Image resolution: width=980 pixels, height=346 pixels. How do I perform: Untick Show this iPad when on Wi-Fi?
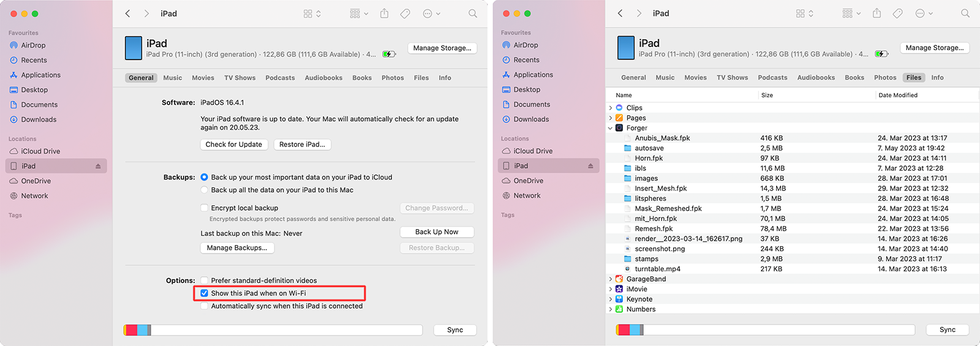[205, 293]
